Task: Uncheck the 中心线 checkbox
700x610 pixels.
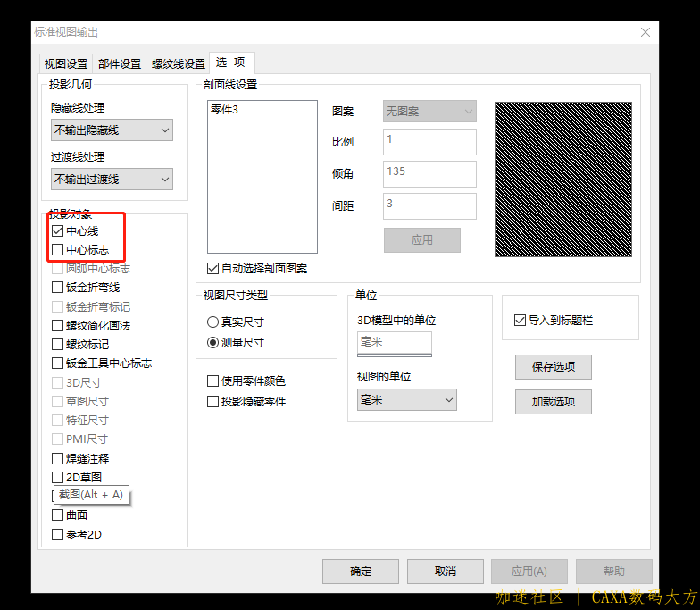Action: click(57, 230)
